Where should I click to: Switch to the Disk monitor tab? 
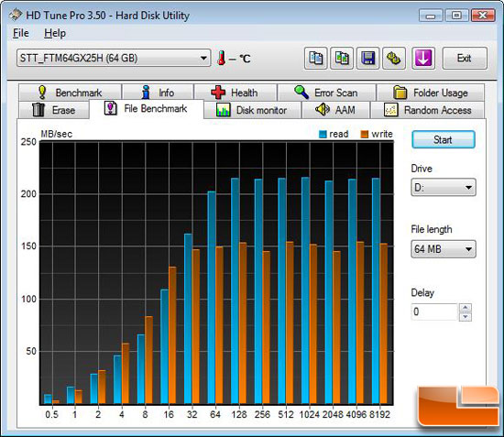click(x=252, y=110)
